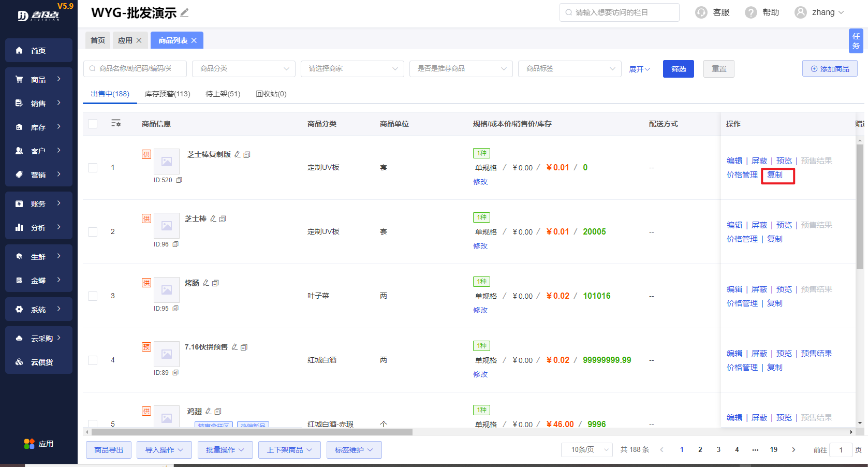Click the pencil icon beside WYG-批发演示 title
The width and height of the screenshot is (868, 467).
click(x=184, y=13)
